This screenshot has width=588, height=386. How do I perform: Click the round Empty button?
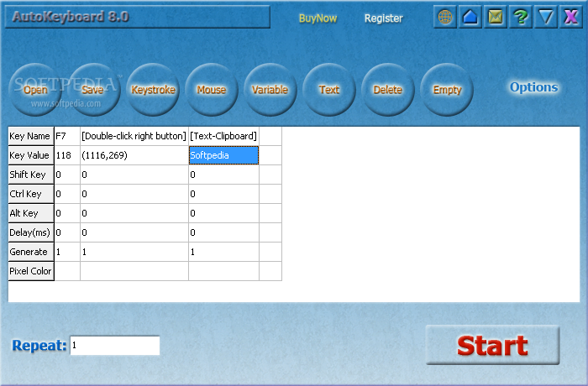447,90
